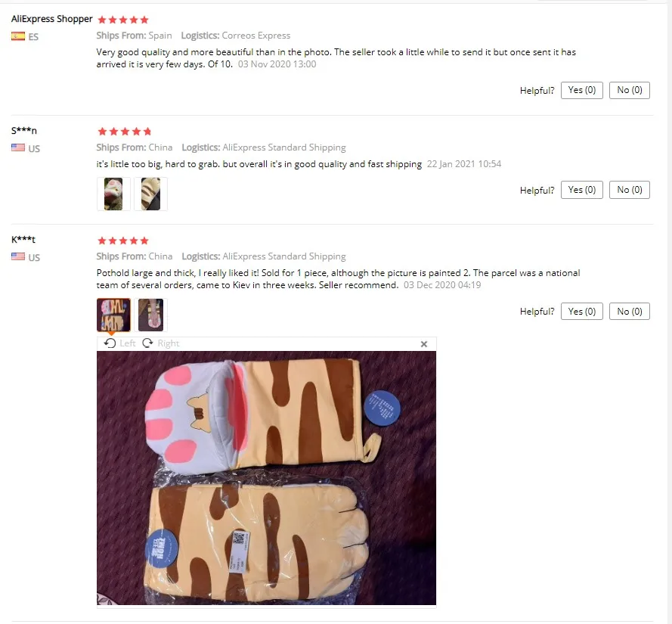672x624 pixels.
Task: Mark the Spain review helpful with Yes
Action: 581,90
